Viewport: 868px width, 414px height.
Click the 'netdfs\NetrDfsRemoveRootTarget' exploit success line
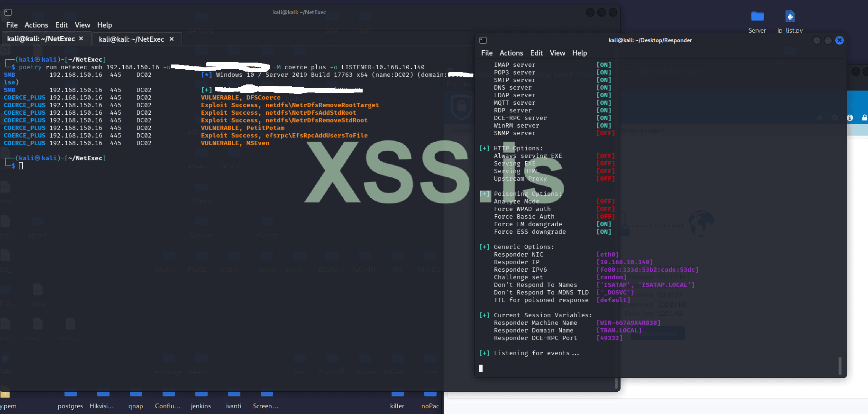[x=290, y=105]
